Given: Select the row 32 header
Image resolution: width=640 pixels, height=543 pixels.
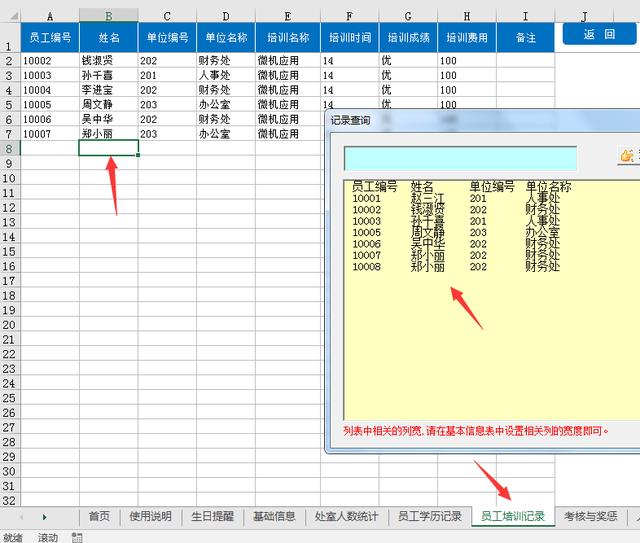Looking at the screenshot, I should click(10, 501).
